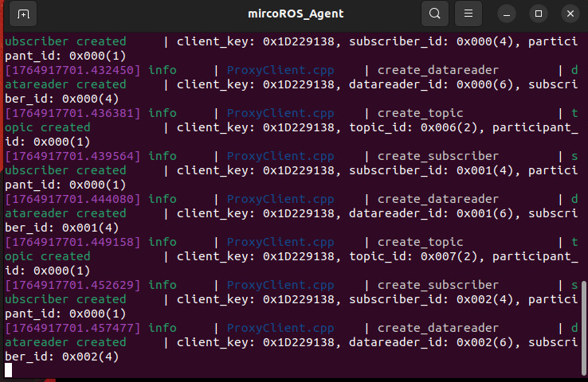This screenshot has width=588, height=382.
Task: Minimize the mircoROS_Agent window
Action: point(507,14)
